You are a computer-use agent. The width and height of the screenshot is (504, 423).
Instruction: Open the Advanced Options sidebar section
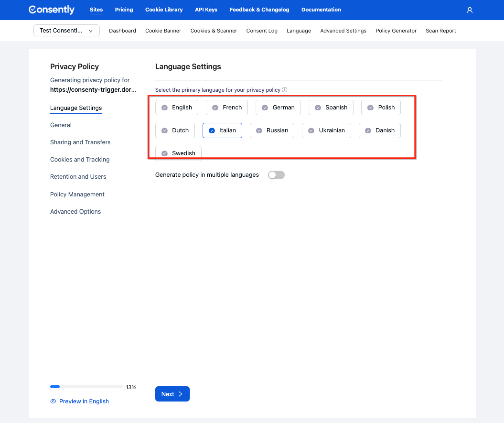click(x=75, y=211)
